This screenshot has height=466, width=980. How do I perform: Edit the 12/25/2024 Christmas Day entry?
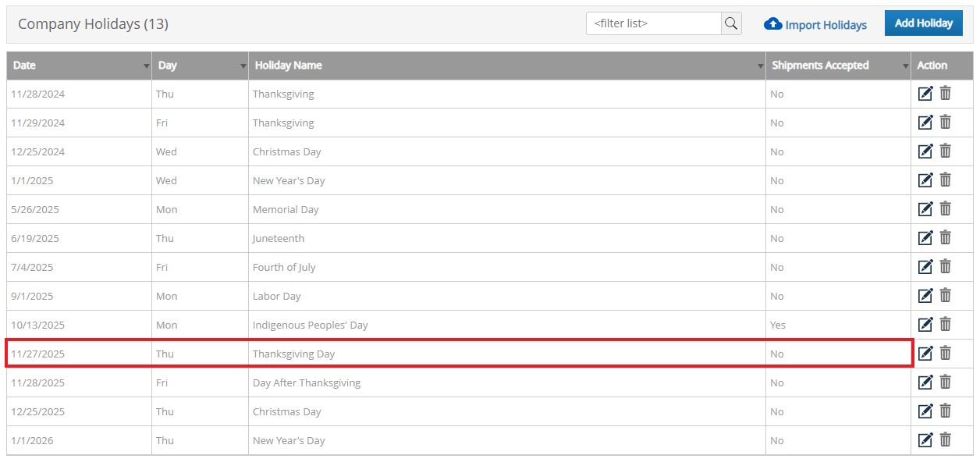[x=925, y=151]
